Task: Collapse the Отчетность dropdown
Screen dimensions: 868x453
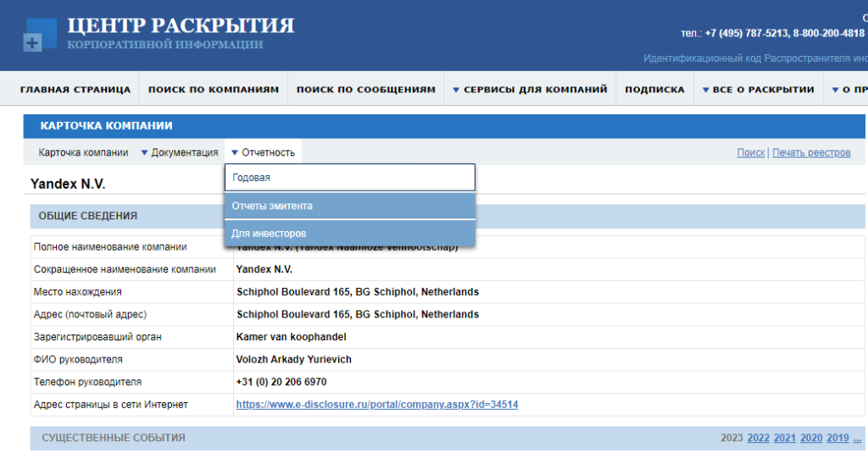Action: click(263, 152)
